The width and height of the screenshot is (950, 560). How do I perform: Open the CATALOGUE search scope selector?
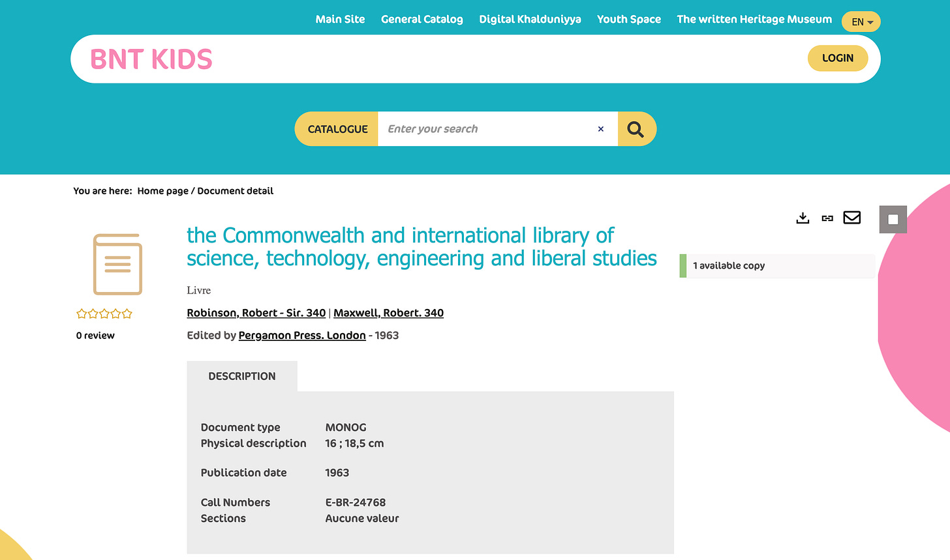337,129
